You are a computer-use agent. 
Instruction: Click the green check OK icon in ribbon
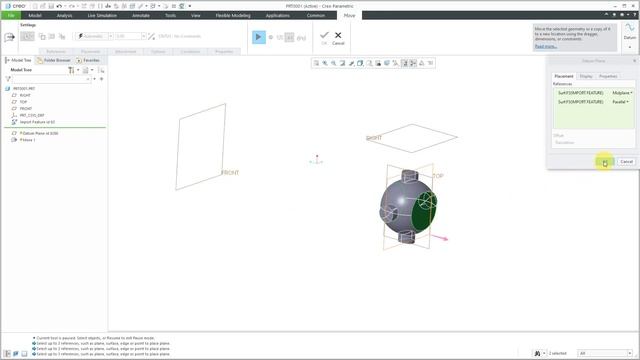(324, 35)
